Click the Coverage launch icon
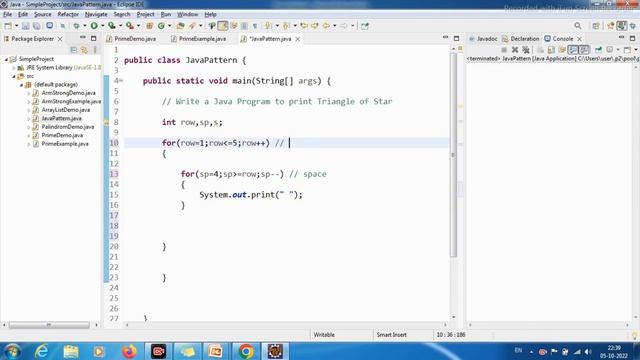The image size is (640, 360). coord(111,26)
